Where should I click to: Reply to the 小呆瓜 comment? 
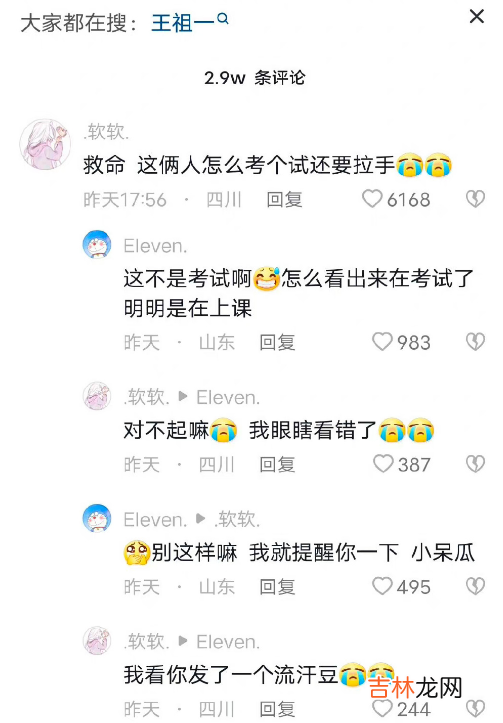click(x=277, y=587)
